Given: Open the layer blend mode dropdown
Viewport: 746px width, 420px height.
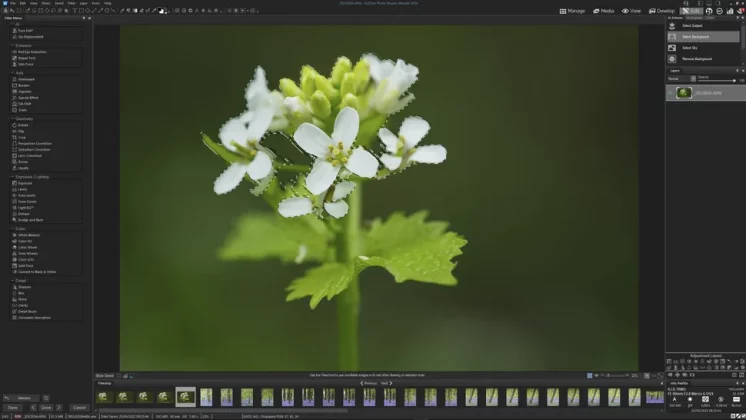Looking at the screenshot, I should coord(680,78).
